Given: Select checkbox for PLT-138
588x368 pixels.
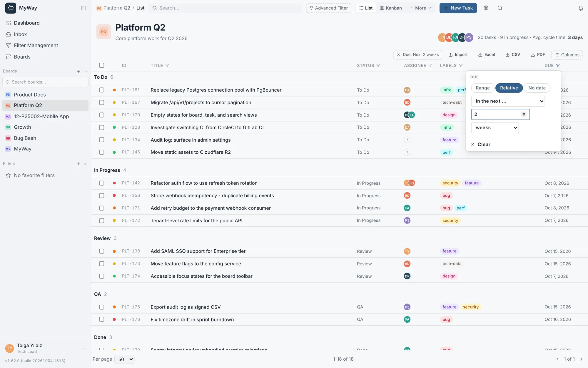Looking at the screenshot, I should 102,251.
